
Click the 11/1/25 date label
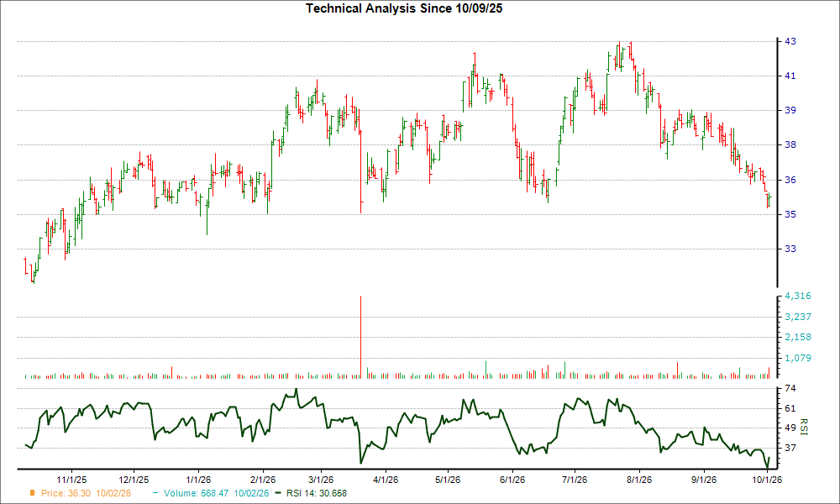[71, 480]
